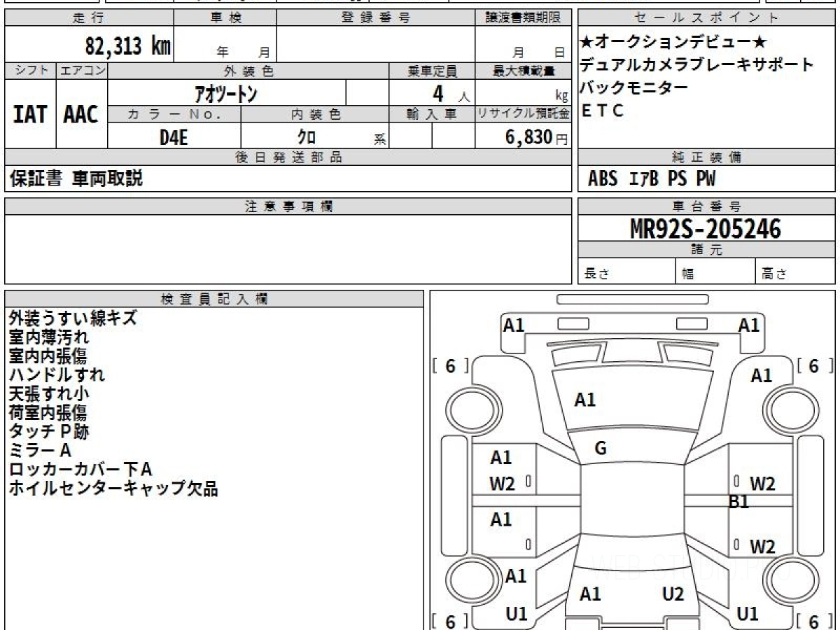Select the デュアルカメラブレーキサポート line
Image resolution: width=840 pixels, height=630 pixels.
pos(697,64)
